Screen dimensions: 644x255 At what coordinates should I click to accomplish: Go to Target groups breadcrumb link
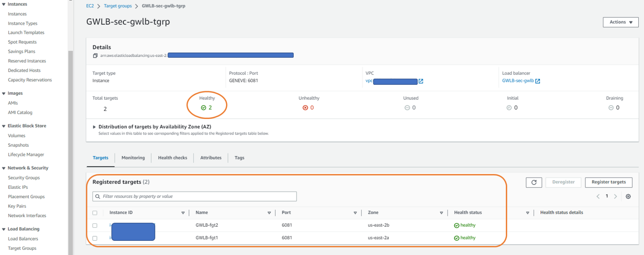118,6
